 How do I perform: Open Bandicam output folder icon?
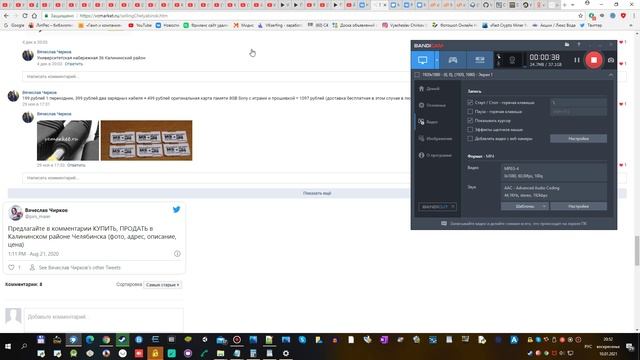coord(567,44)
